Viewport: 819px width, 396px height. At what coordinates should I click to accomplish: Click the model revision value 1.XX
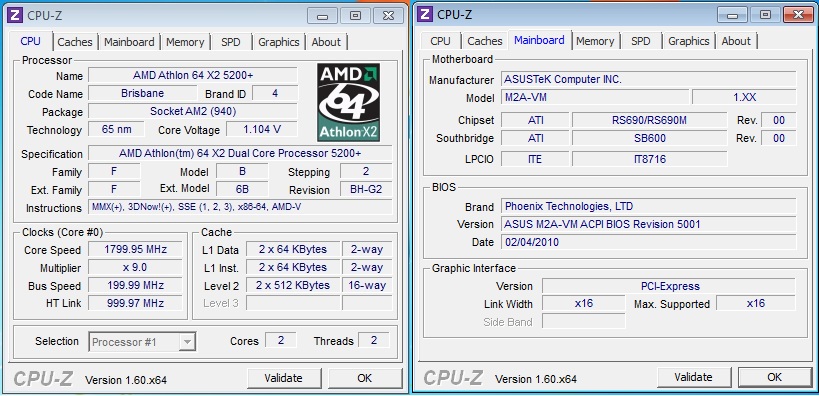click(x=744, y=97)
